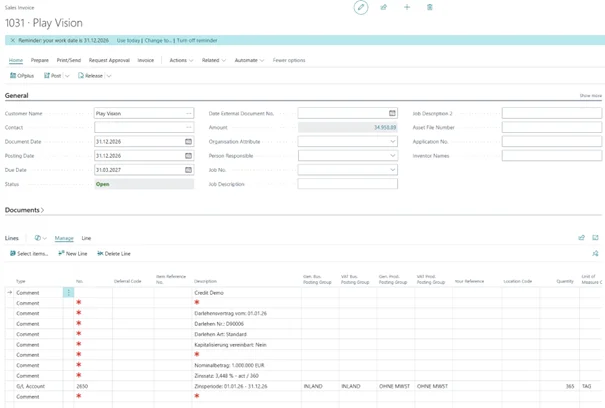Screen dimensions: 605x408
Task: Switch to the Prepare tab
Action: pos(39,60)
